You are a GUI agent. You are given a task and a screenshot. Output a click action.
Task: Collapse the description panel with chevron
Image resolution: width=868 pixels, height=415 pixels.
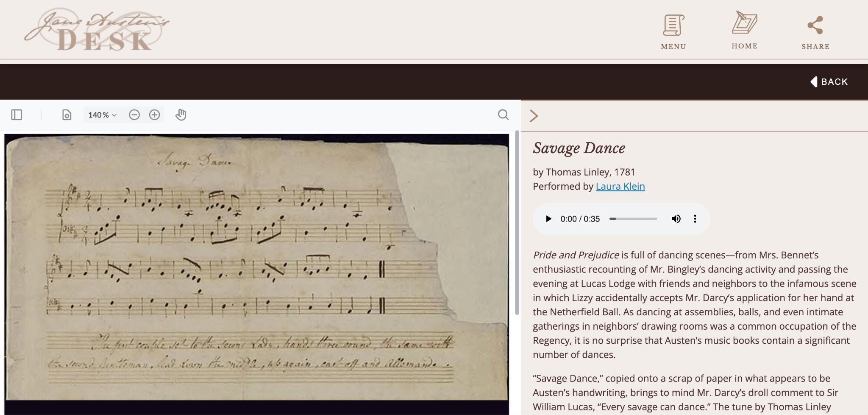[534, 116]
